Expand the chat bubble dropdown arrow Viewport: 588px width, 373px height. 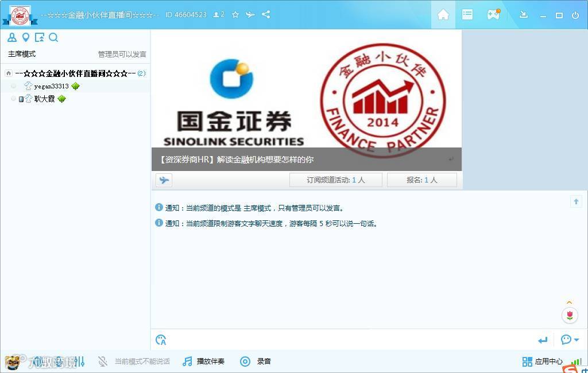[577, 340]
